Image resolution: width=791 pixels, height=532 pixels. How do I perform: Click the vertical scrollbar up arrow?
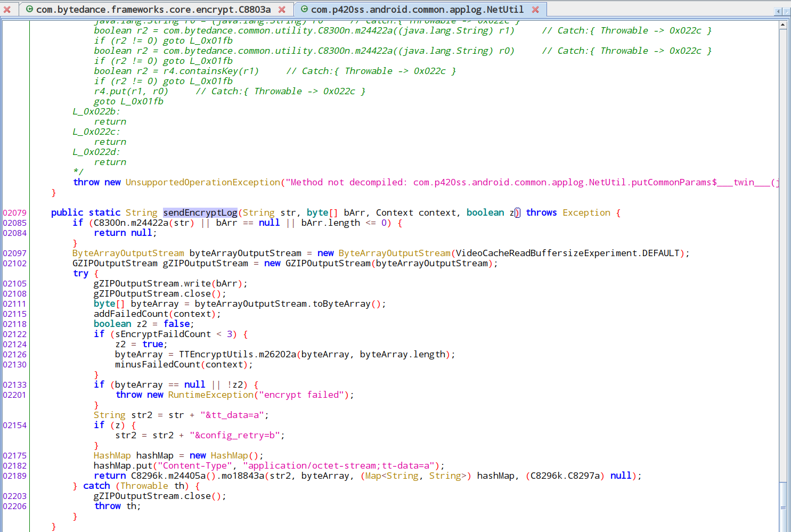[783, 24]
